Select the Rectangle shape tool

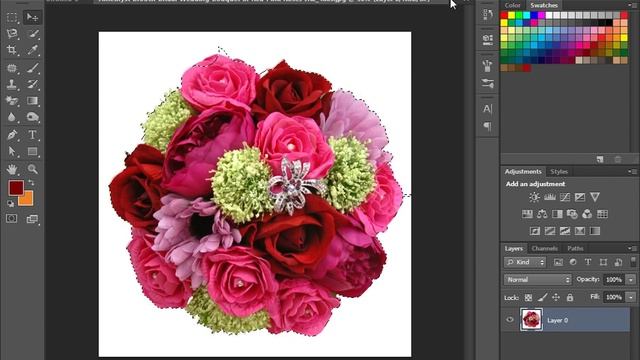point(32,151)
